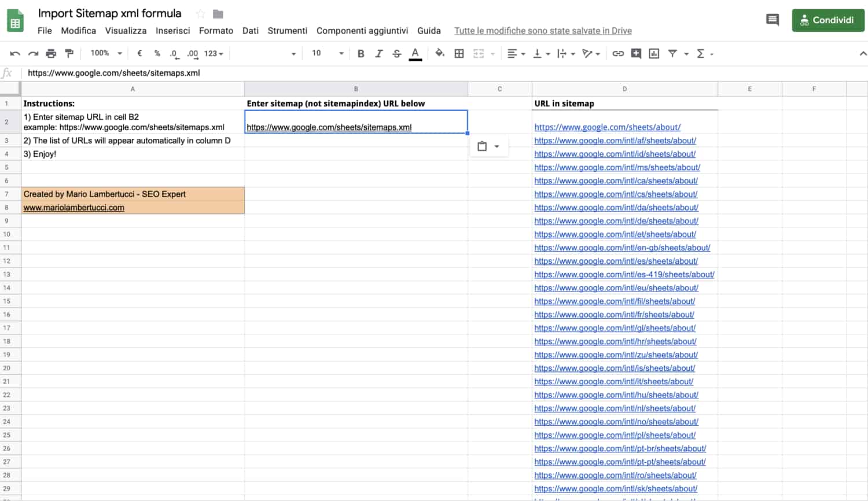Open the www.mariolambertucci.com link
Screen dimensions: 868x501
coord(73,208)
